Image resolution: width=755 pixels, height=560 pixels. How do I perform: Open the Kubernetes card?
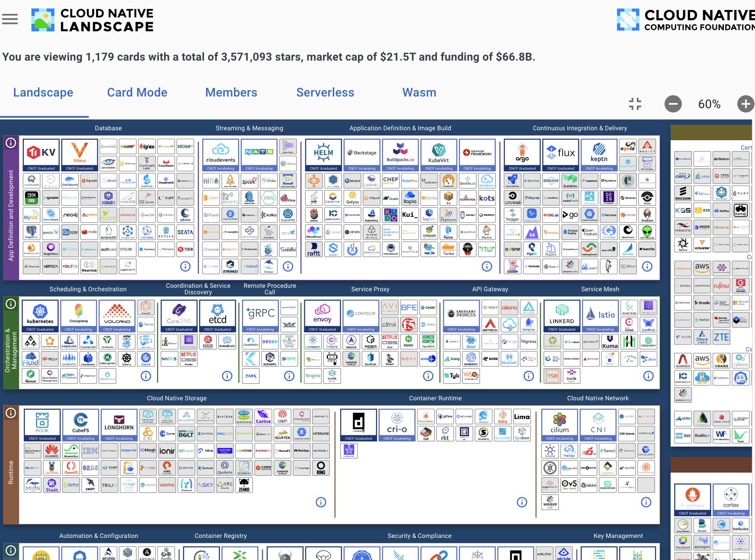click(x=40, y=316)
